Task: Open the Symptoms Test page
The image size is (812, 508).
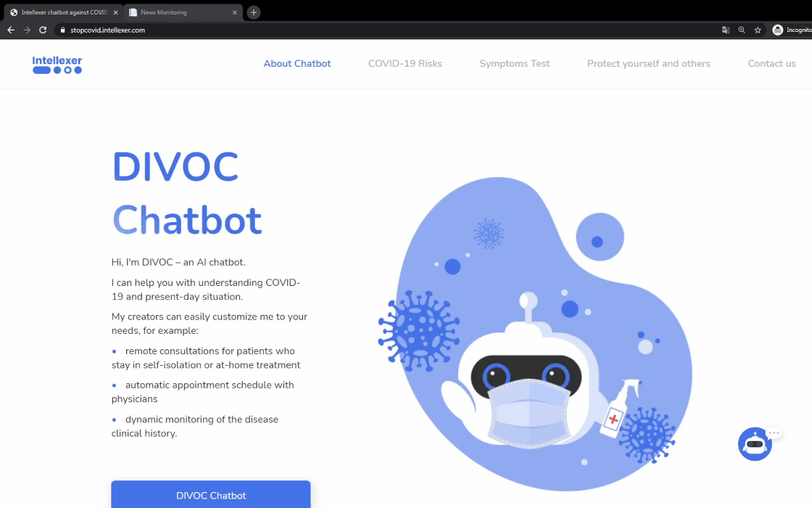Action: point(514,64)
